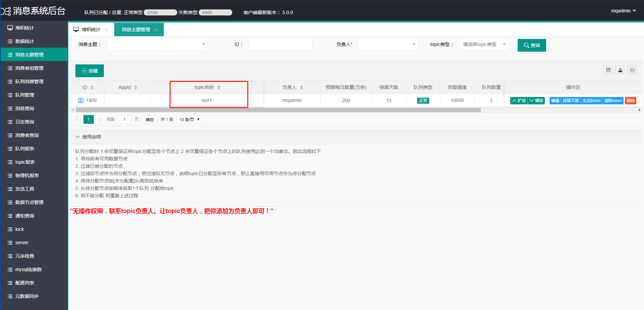Open 数据节点管理 in the sidebar
The height and width of the screenshot is (310, 644).
point(34,202)
